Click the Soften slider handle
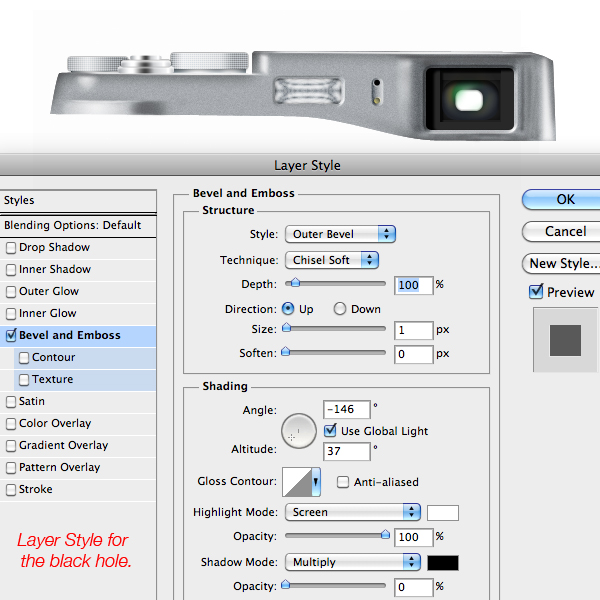This screenshot has width=600, height=600. click(x=285, y=351)
